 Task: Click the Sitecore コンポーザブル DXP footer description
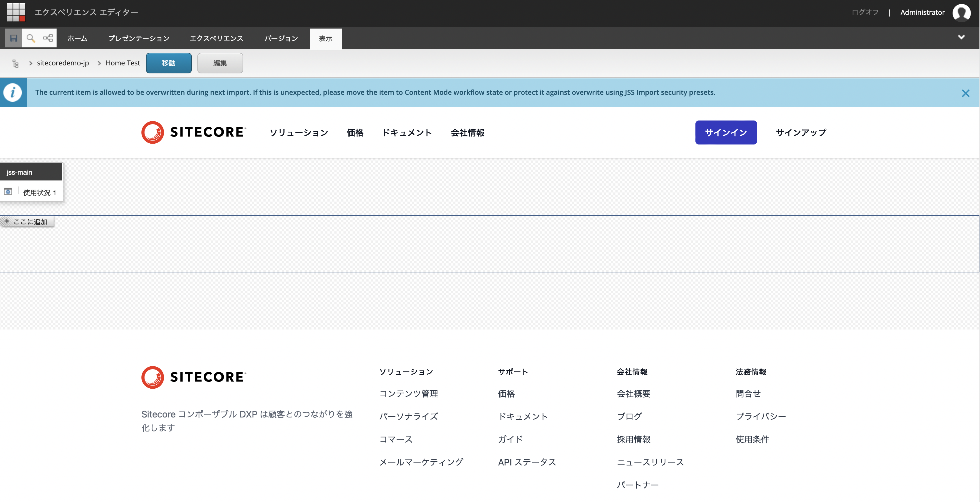click(247, 421)
